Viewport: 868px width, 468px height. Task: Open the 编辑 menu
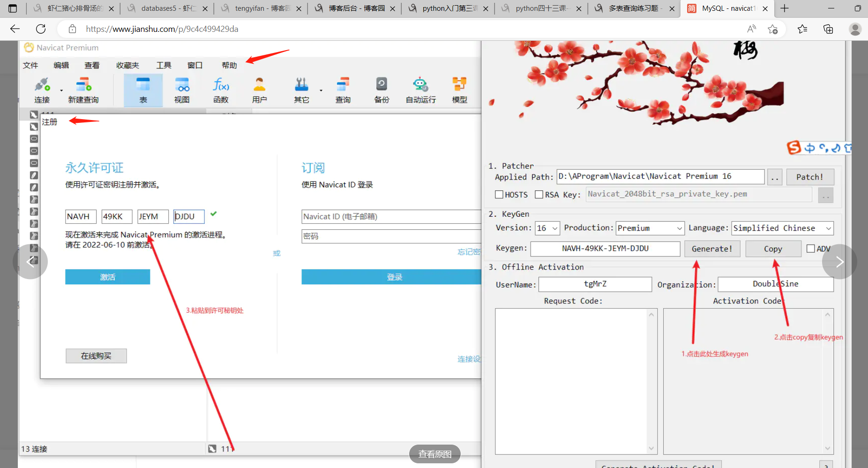(x=61, y=65)
